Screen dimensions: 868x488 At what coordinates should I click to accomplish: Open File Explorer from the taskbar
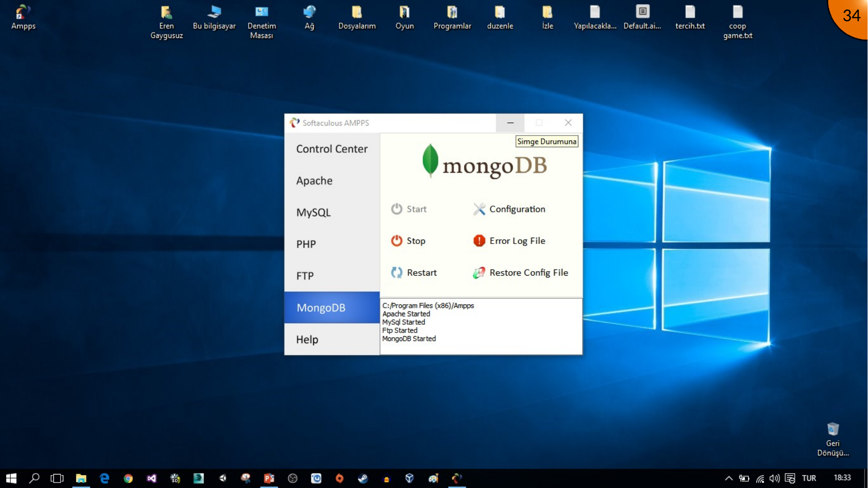pos(81,478)
